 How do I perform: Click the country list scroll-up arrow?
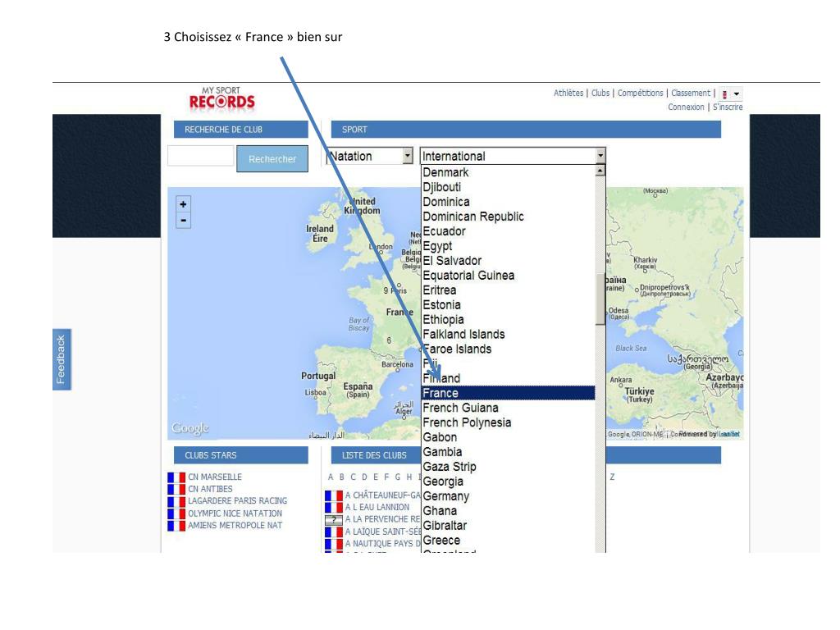600,171
